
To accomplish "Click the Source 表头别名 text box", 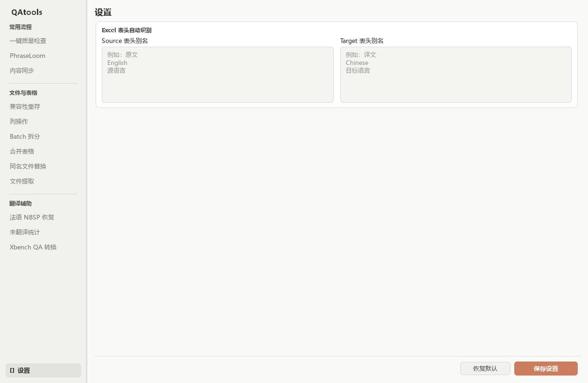I will click(217, 75).
